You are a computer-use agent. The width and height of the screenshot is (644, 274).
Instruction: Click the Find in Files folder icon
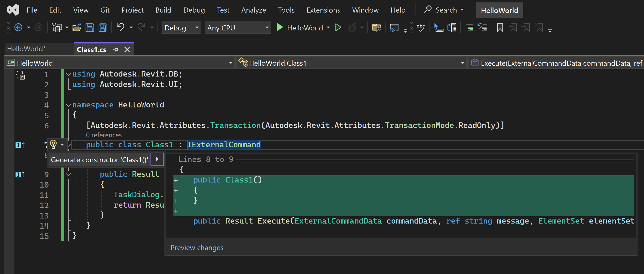point(377,28)
